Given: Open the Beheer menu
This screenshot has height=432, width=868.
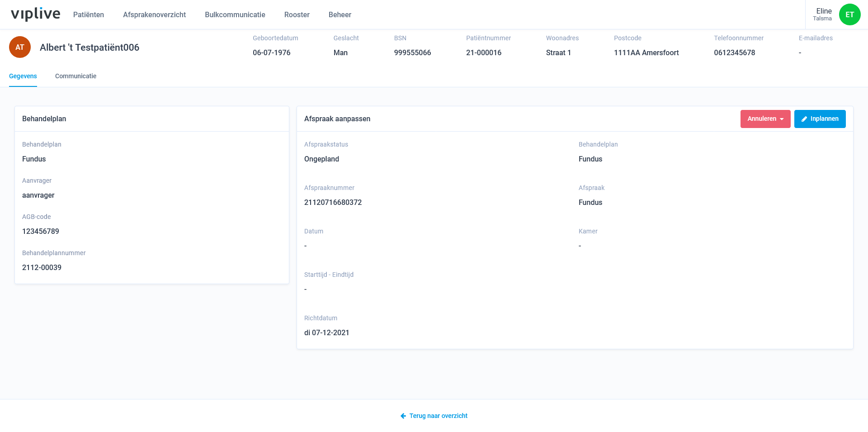Looking at the screenshot, I should coord(340,14).
